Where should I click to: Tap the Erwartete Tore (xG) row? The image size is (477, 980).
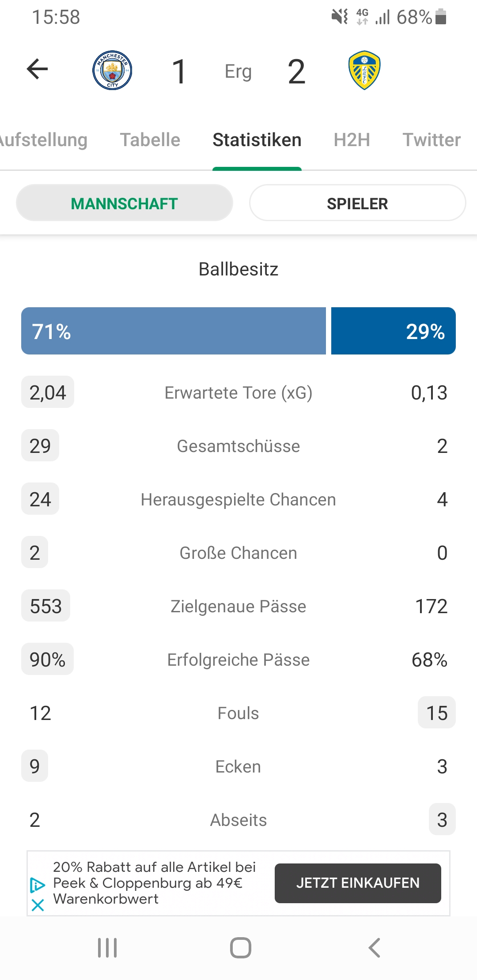pyautogui.click(x=238, y=392)
